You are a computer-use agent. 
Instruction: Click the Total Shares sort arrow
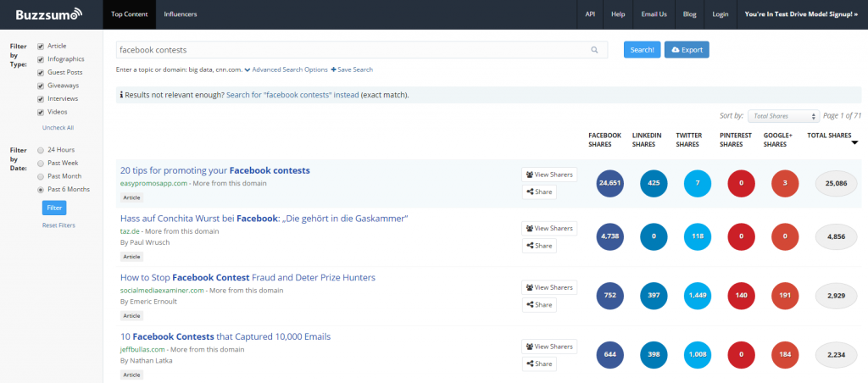[x=854, y=143]
